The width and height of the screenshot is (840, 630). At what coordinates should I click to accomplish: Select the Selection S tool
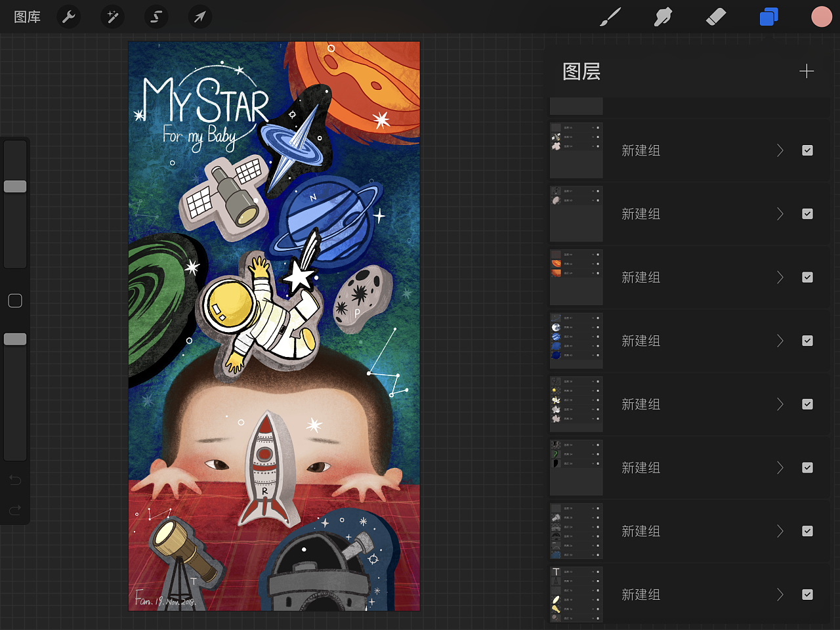[x=156, y=17]
